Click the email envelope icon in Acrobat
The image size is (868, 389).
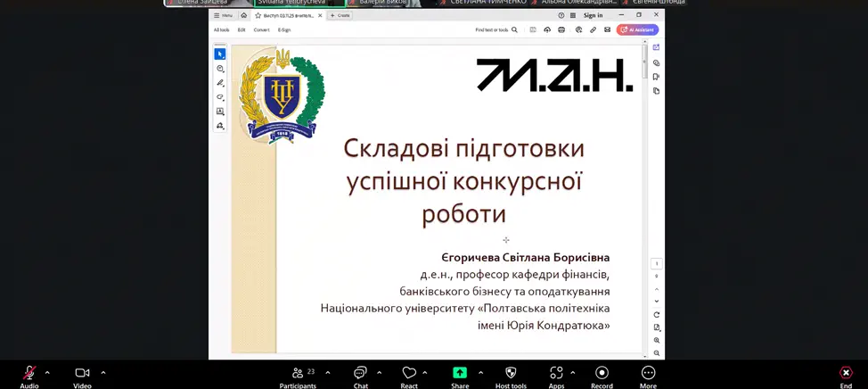607,29
